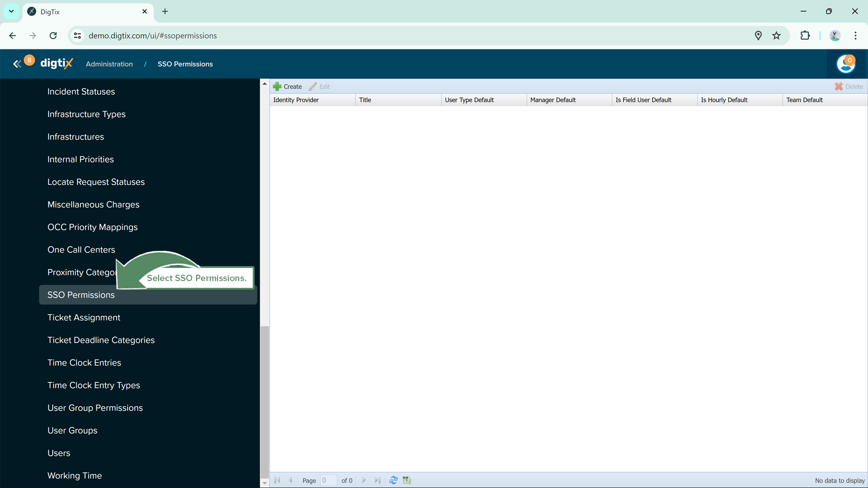Screen dimensions: 868x488
Task: View site information icon in address bar
Action: coord(78,36)
